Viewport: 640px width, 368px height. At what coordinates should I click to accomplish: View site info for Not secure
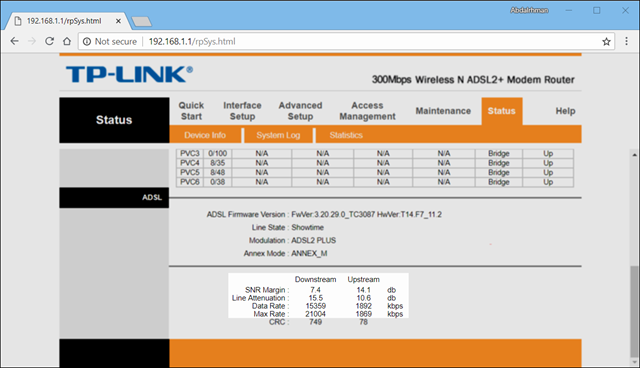pyautogui.click(x=110, y=41)
